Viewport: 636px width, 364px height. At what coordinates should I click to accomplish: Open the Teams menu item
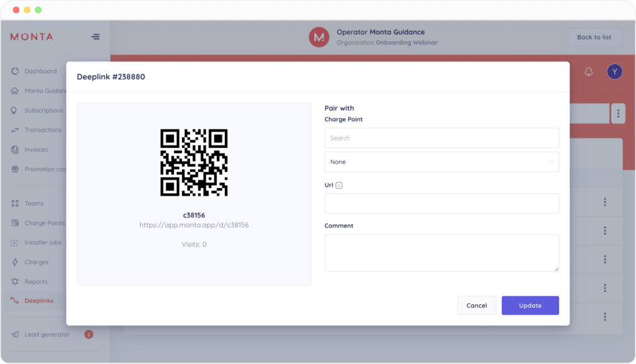pyautogui.click(x=34, y=203)
